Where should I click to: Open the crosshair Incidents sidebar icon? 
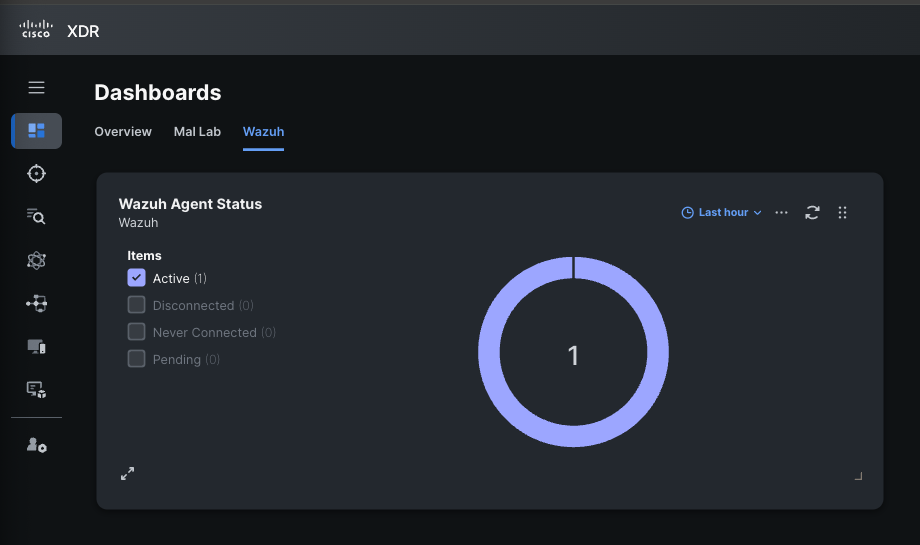tap(37, 174)
